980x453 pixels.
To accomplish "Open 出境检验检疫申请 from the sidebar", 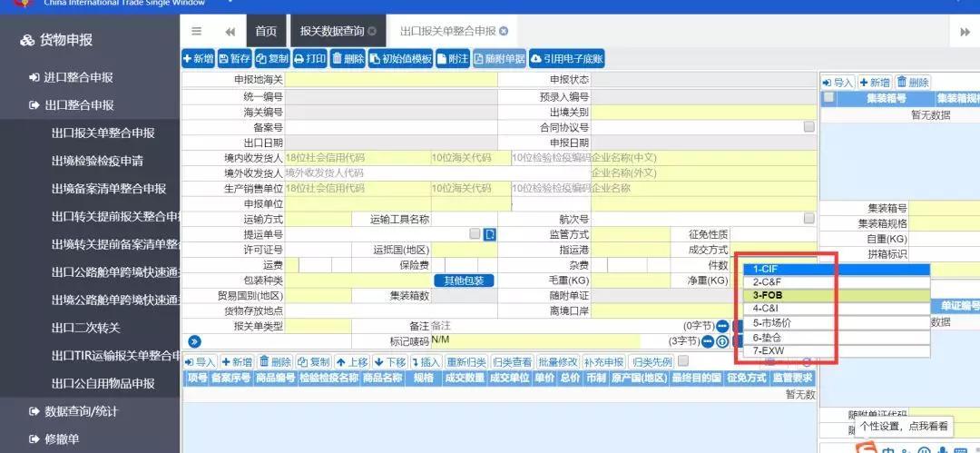I will click(x=97, y=161).
